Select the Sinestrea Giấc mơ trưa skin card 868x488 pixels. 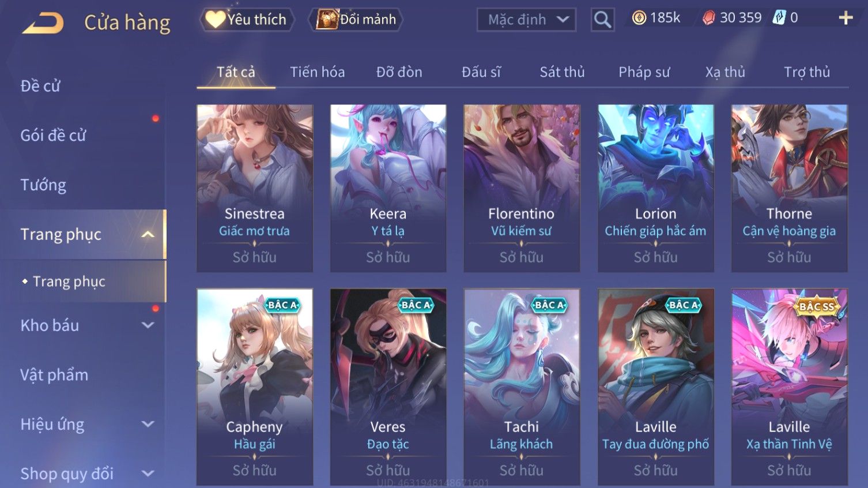point(255,188)
